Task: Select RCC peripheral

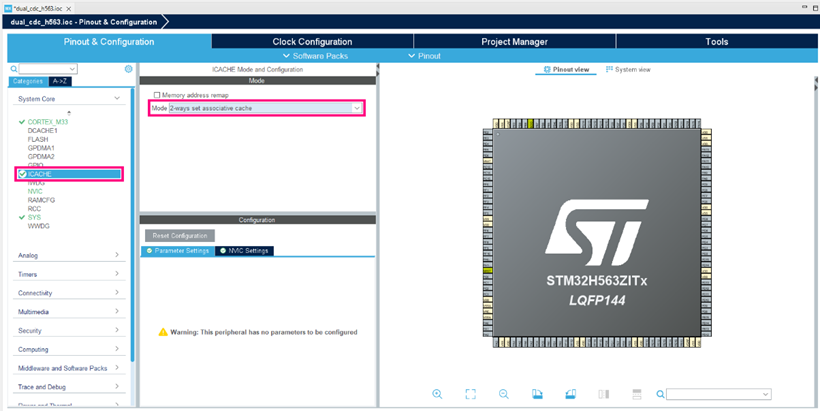Action: (x=35, y=209)
